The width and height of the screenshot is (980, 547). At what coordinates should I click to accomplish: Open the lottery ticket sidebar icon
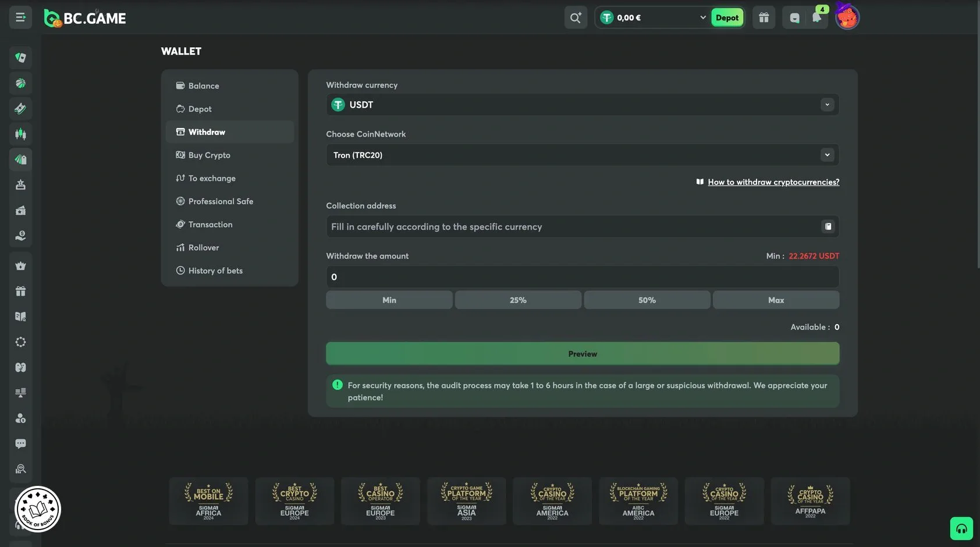[x=20, y=108]
